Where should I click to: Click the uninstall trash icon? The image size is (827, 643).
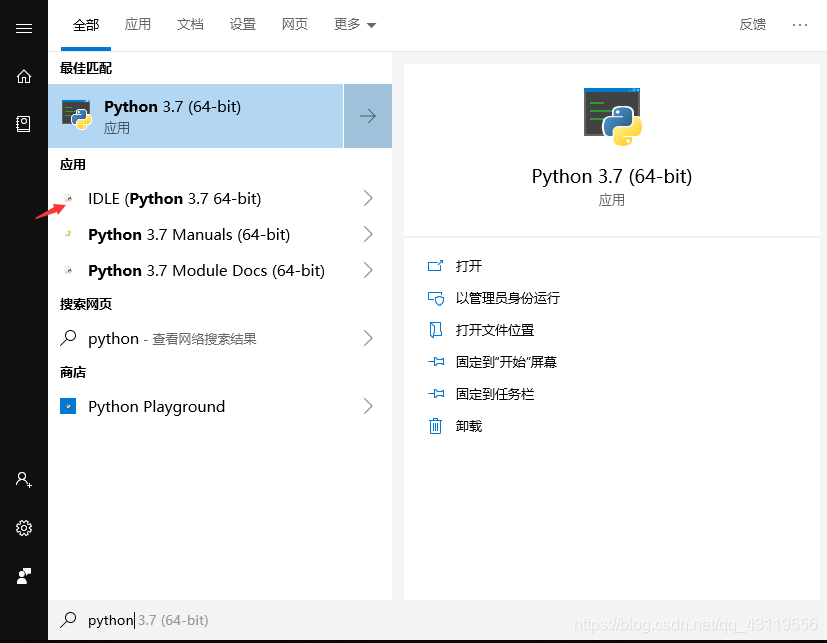[x=435, y=426]
